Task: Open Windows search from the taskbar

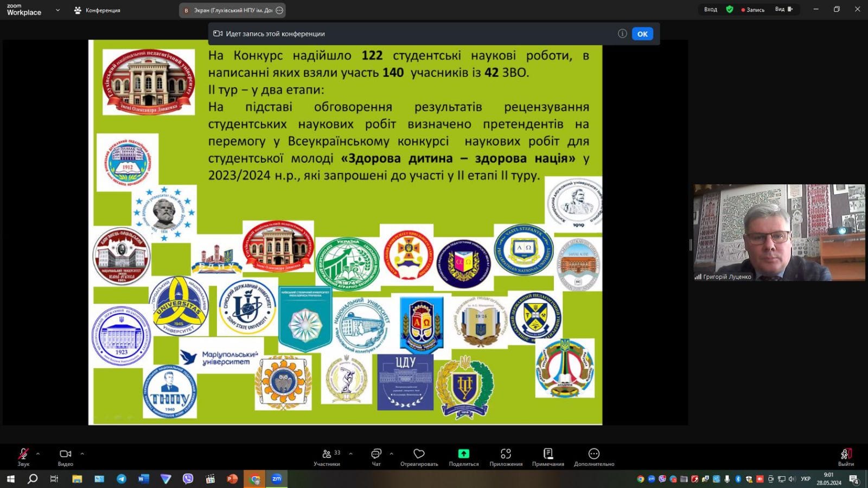Action: [33, 479]
